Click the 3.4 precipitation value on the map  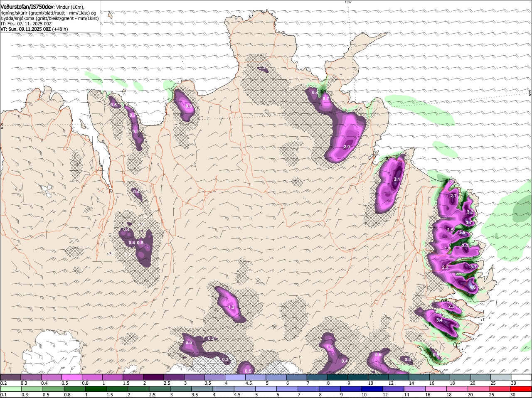click(439, 320)
